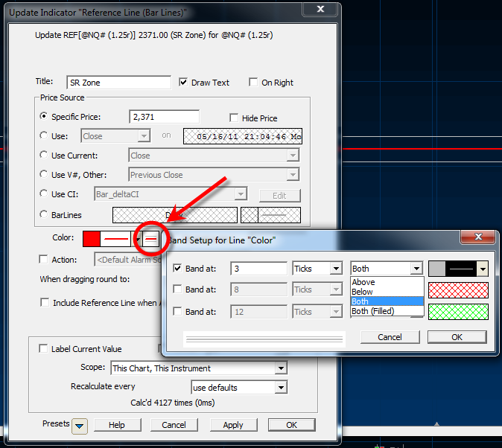
Task: Collapse the Both position dropdown
Action: [x=416, y=269]
